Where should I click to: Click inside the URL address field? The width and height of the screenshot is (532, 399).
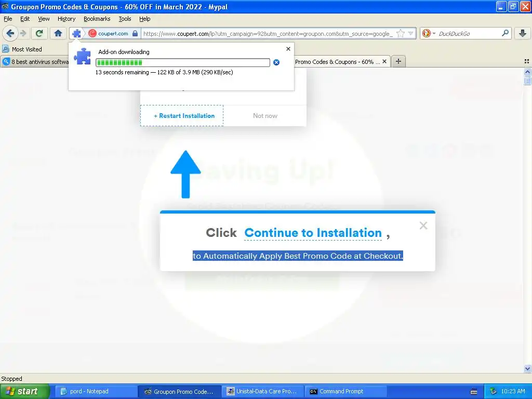pos(268,34)
